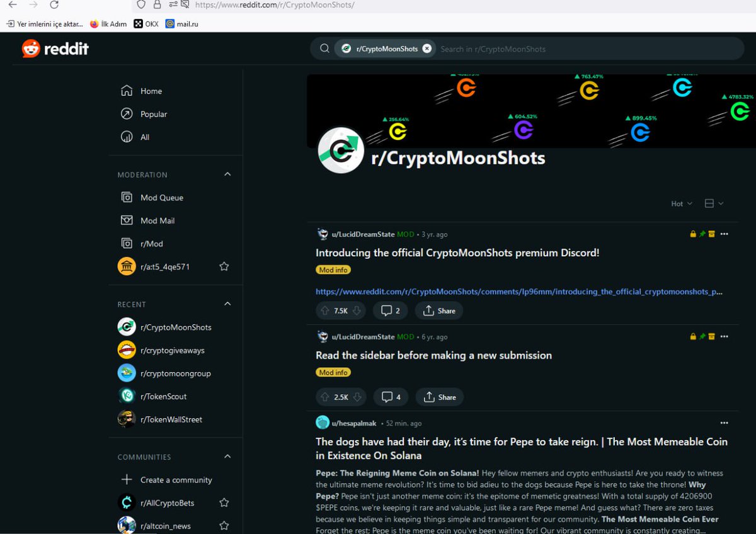
Task: Open u/hesapalmak profile link
Action: tap(354, 423)
